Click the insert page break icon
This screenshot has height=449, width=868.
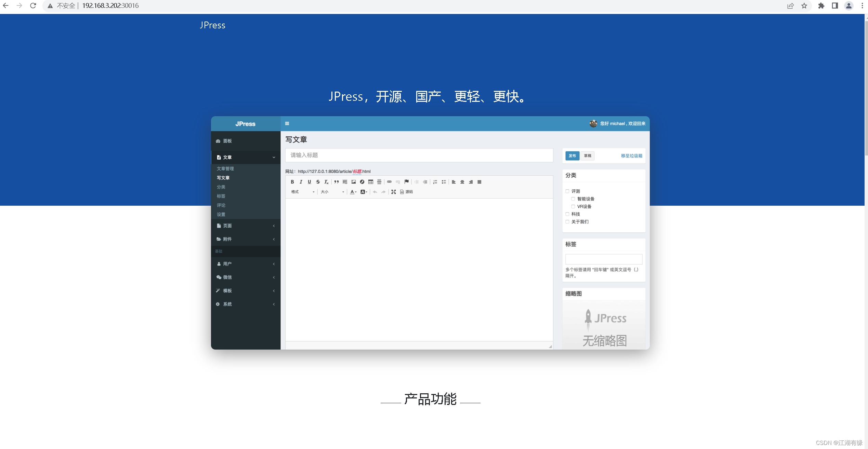click(345, 182)
